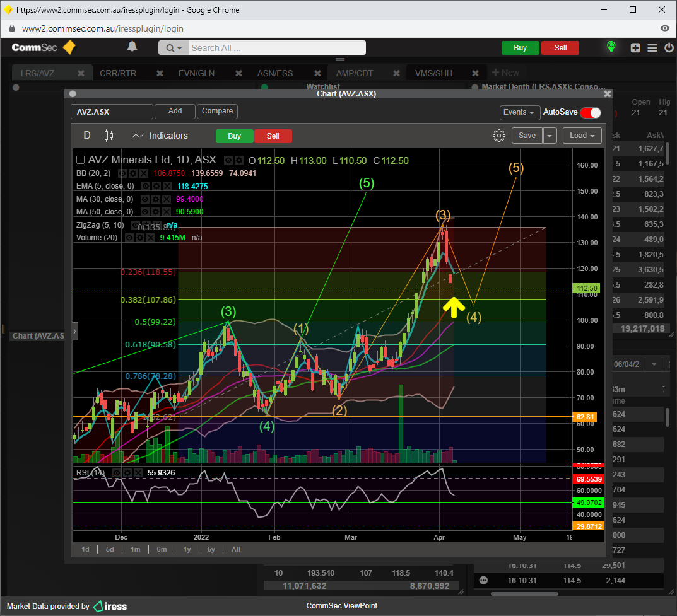The height and width of the screenshot is (616, 677).
Task: Collapse the AVZ Minerals legend box
Action: pos(80,160)
